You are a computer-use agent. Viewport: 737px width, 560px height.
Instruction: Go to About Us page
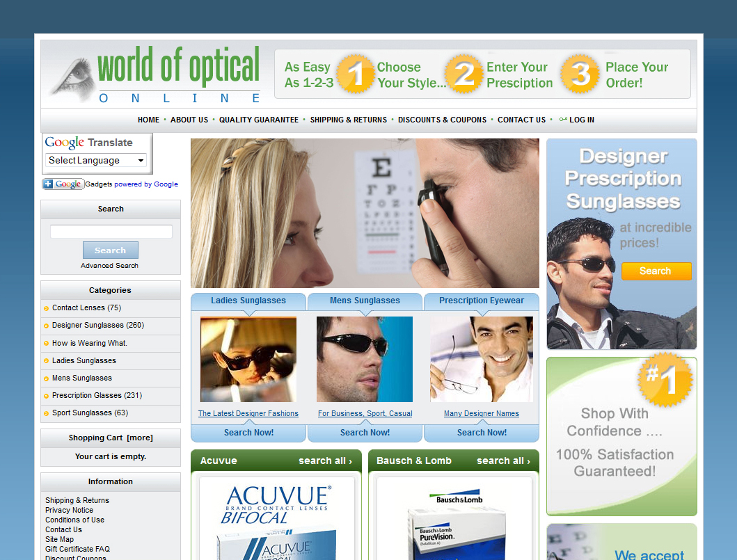coord(189,120)
